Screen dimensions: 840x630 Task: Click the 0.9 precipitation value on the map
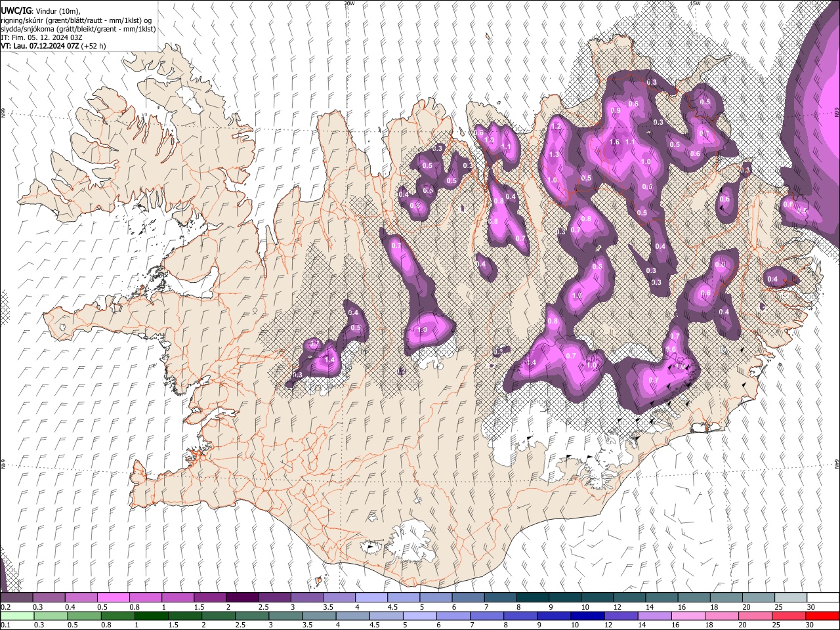pos(616,111)
